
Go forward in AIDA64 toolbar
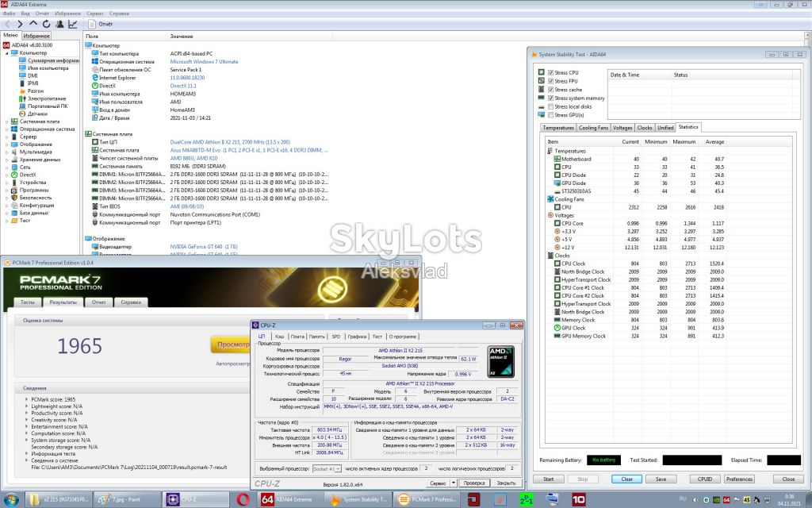(x=20, y=24)
